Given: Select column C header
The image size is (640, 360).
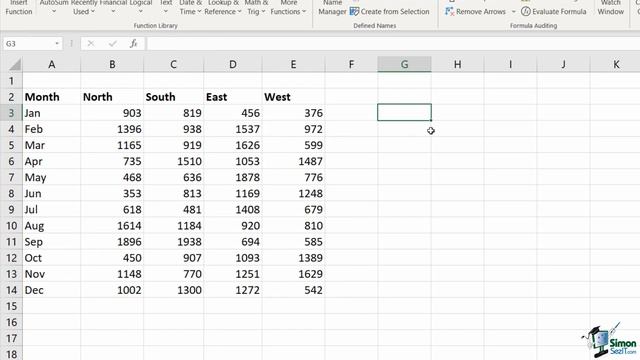Looking at the screenshot, I should click(x=173, y=64).
